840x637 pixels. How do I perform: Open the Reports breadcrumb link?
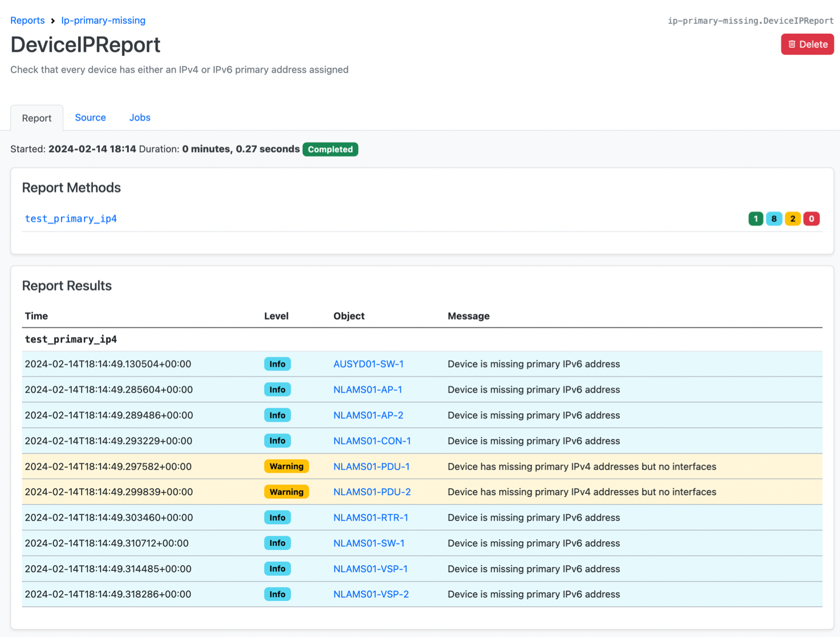[27, 20]
